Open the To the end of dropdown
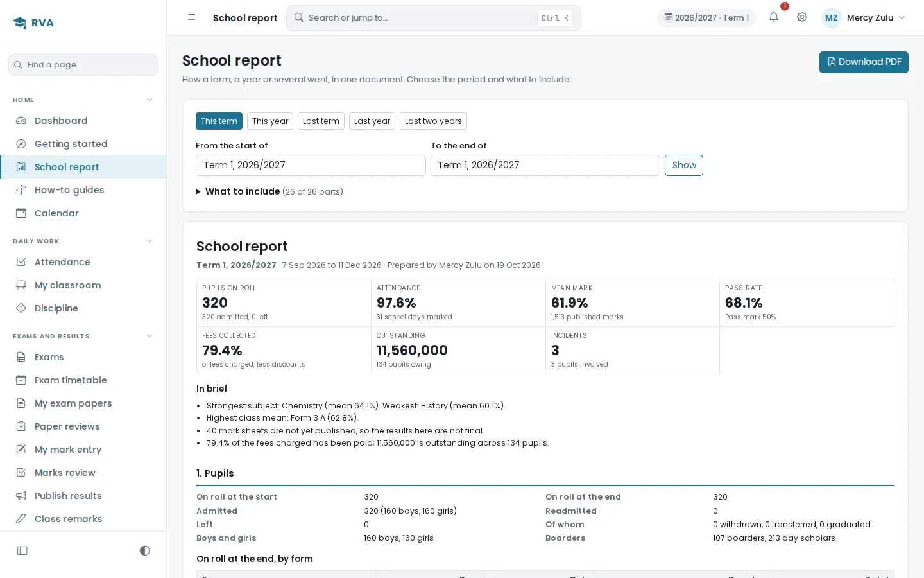The height and width of the screenshot is (578, 924). [x=545, y=165]
